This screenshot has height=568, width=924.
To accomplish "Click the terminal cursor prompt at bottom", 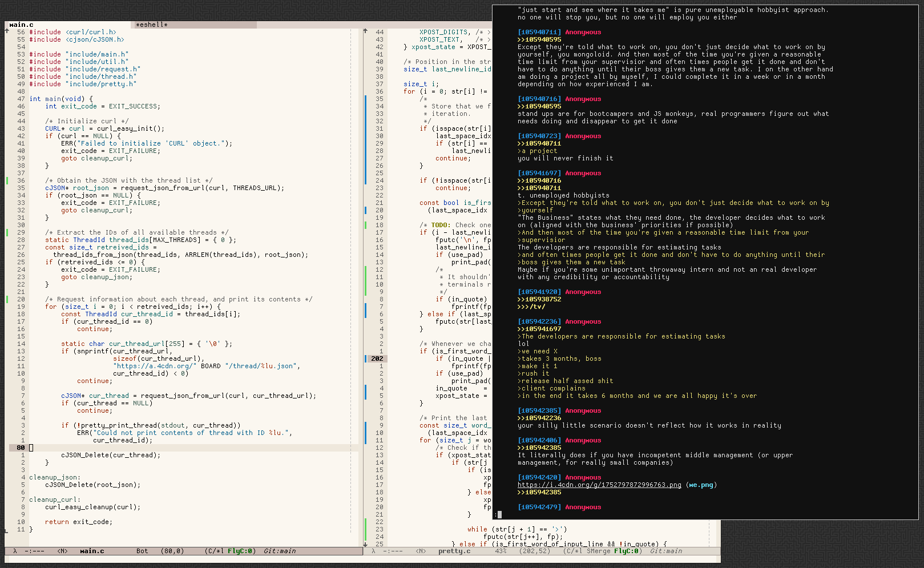I will tap(498, 514).
